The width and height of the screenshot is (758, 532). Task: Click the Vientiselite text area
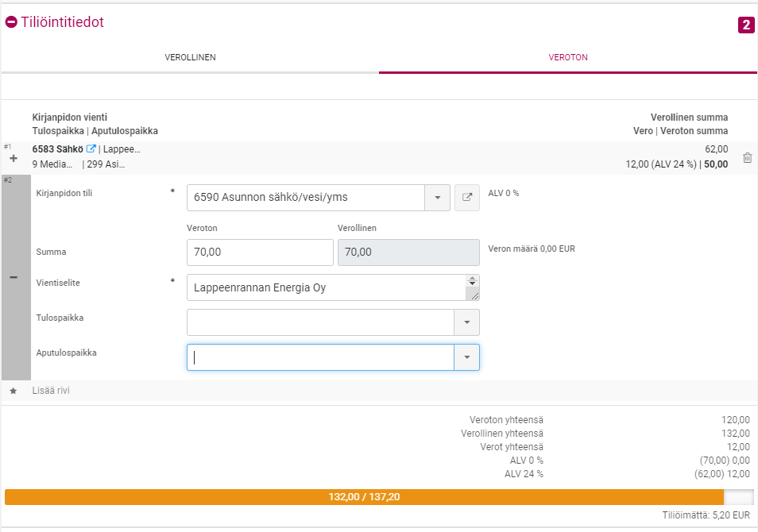(326, 287)
